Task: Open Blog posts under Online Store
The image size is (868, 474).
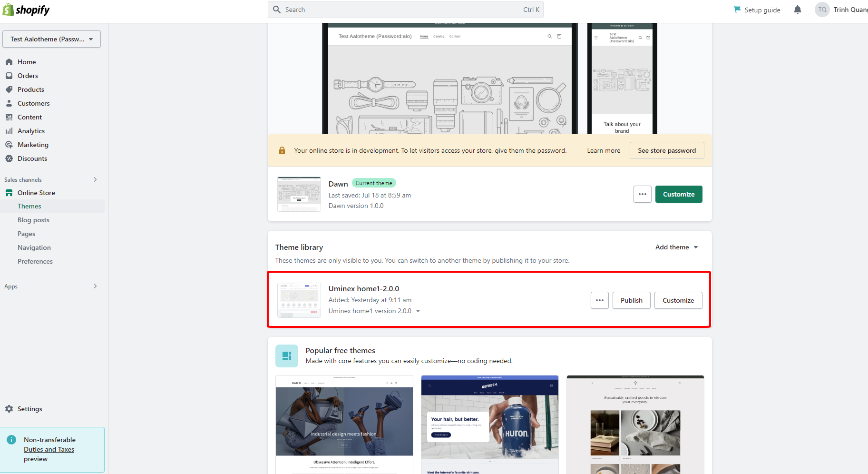Action: coord(33,220)
